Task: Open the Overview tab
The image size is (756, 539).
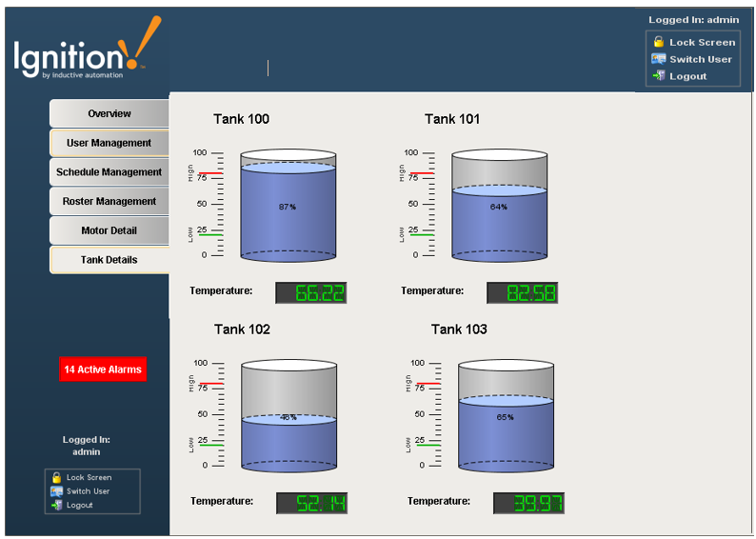Action: pyautogui.click(x=109, y=113)
